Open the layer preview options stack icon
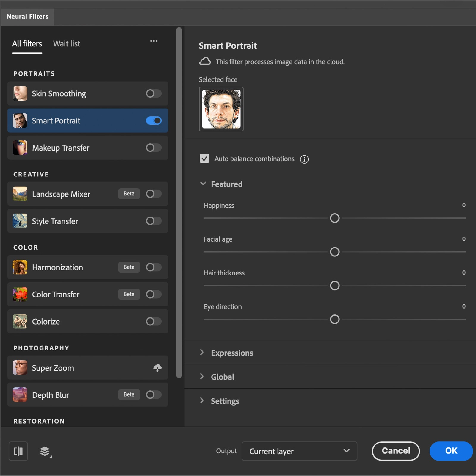Screen dimensions: 476x476 [46, 452]
